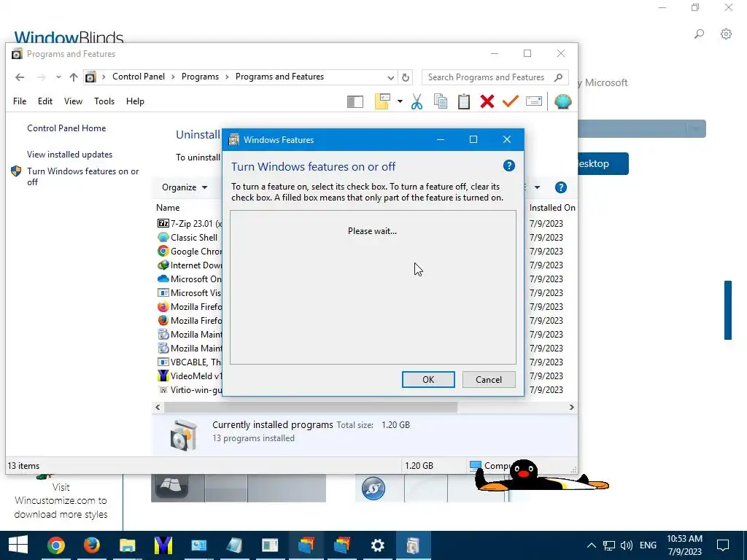Click the WindowBlinds blue vertical scrollbar thumb

(727, 310)
